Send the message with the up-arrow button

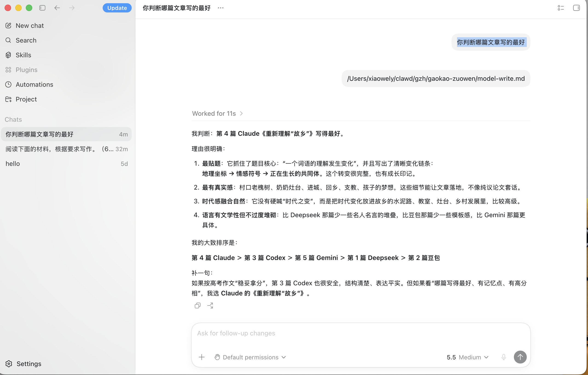click(520, 357)
